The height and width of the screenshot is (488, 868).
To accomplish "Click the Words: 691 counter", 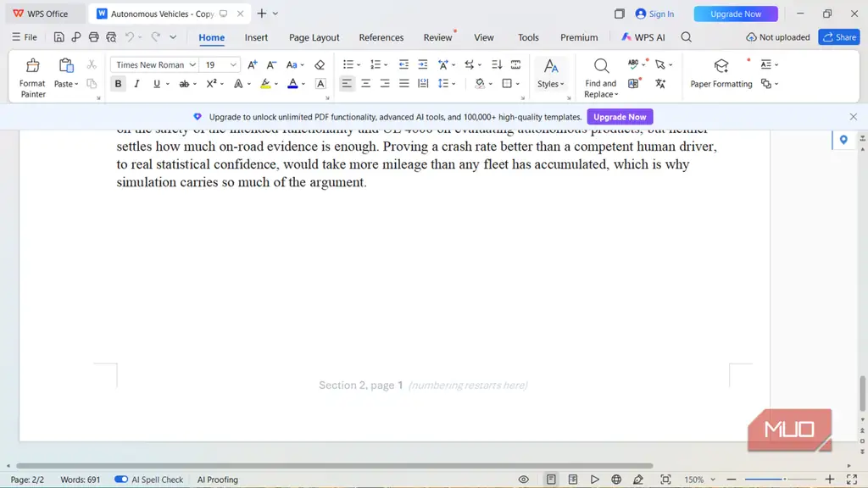I will pyautogui.click(x=81, y=480).
